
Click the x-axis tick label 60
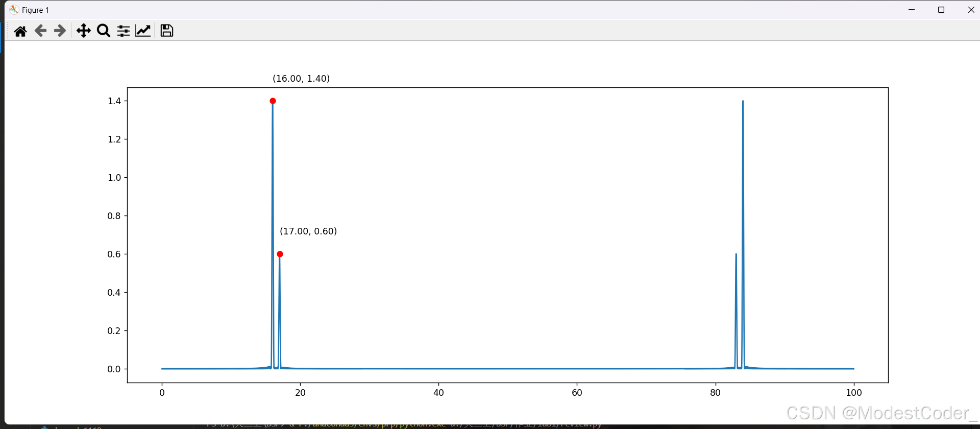(577, 393)
